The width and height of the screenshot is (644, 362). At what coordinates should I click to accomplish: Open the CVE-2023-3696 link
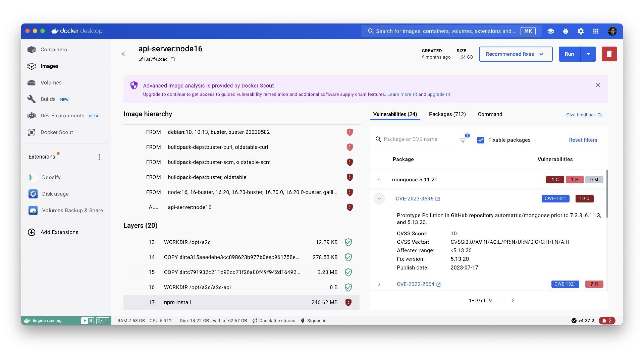(x=414, y=199)
